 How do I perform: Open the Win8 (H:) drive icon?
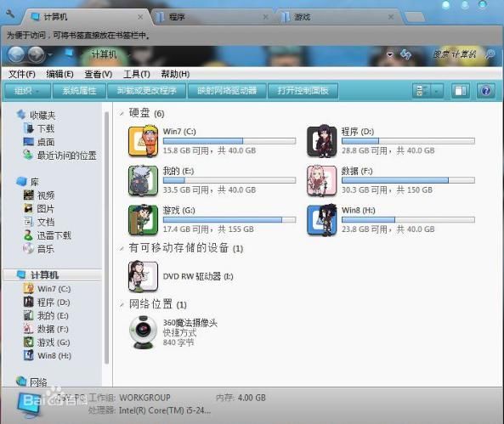click(322, 220)
